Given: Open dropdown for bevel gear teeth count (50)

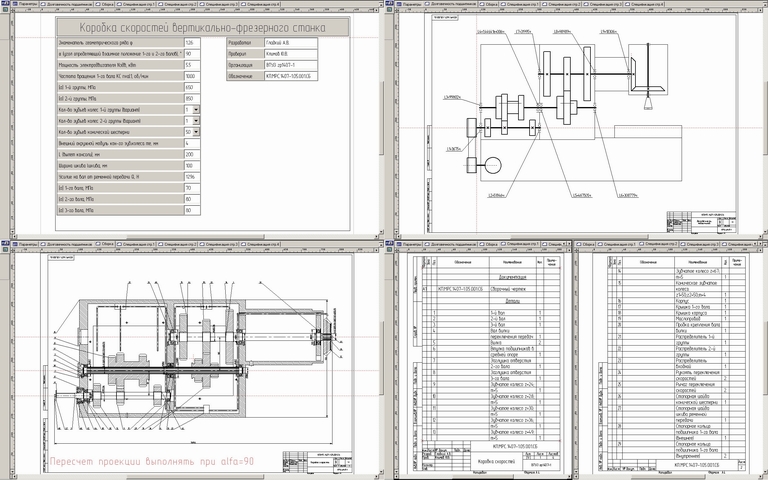Looking at the screenshot, I should (x=196, y=132).
